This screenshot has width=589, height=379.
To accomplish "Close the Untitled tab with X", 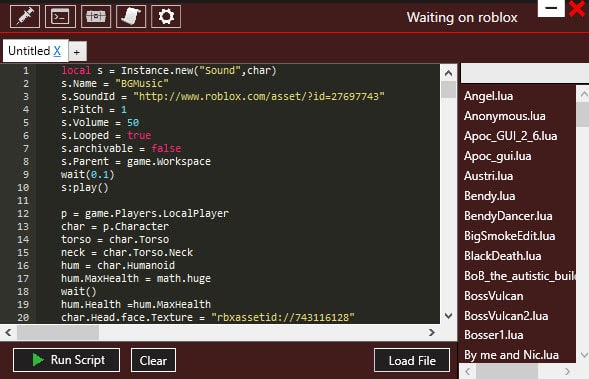I will pos(57,51).
